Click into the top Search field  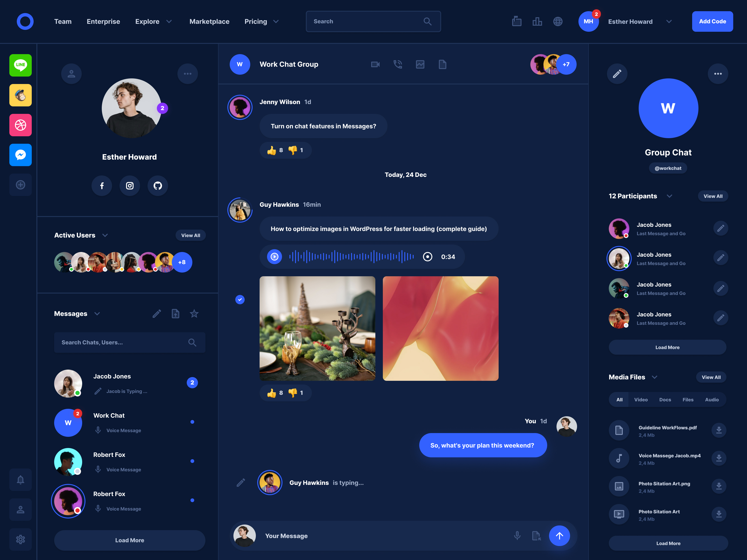tap(373, 21)
